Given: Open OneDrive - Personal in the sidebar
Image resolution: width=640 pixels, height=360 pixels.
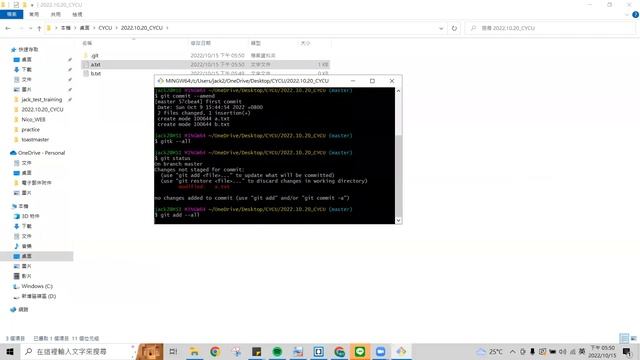Looking at the screenshot, I should click(41, 153).
